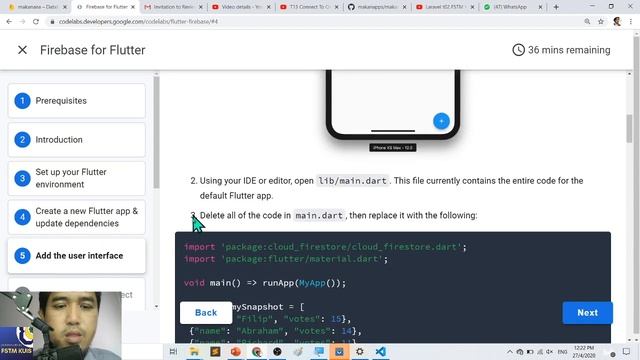Open Chrome from the taskbar
Viewport: 640px width, 360px height.
click(x=256, y=351)
